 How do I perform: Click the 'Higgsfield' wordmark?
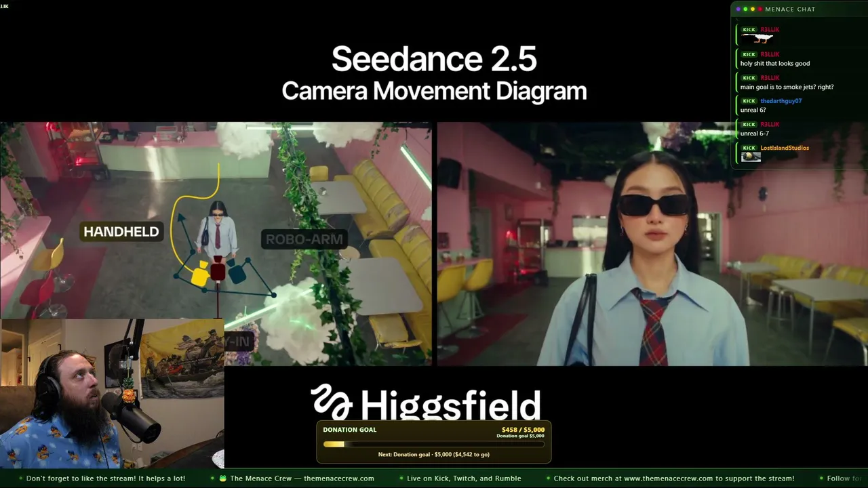click(x=450, y=405)
